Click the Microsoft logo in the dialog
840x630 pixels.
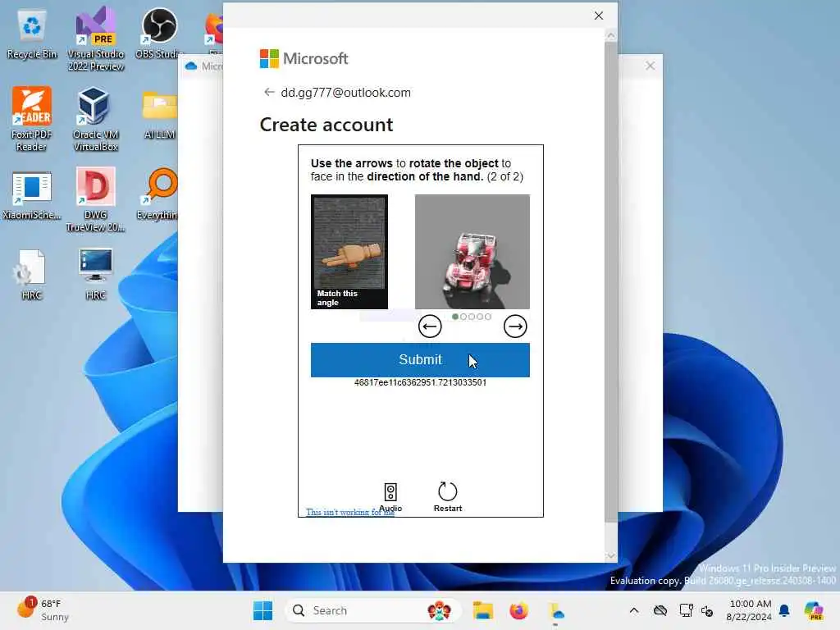pyautogui.click(x=304, y=58)
